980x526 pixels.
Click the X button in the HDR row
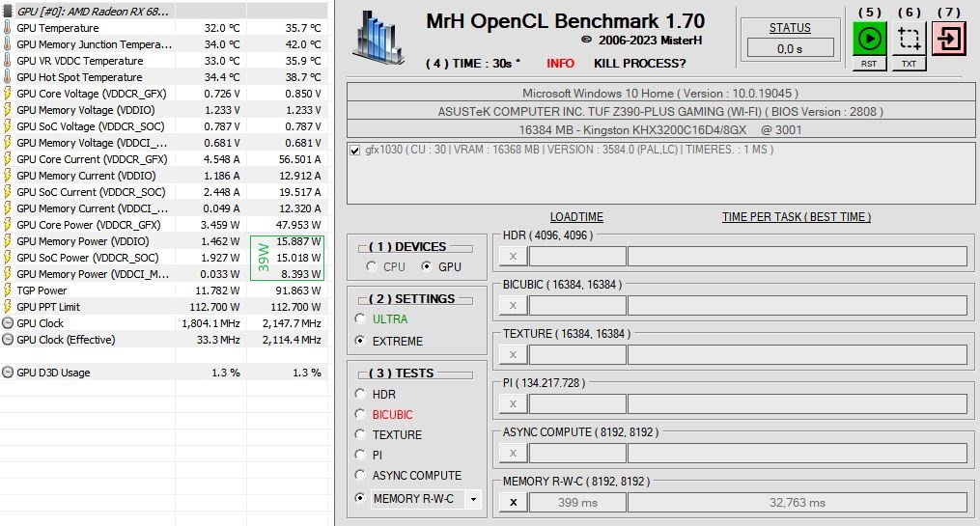pyautogui.click(x=513, y=256)
